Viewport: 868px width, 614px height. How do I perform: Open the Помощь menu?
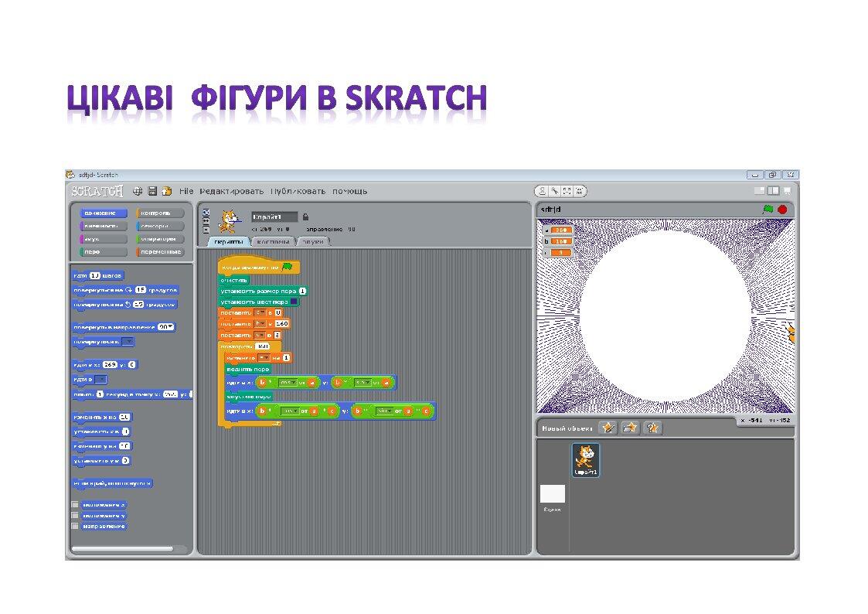(350, 191)
